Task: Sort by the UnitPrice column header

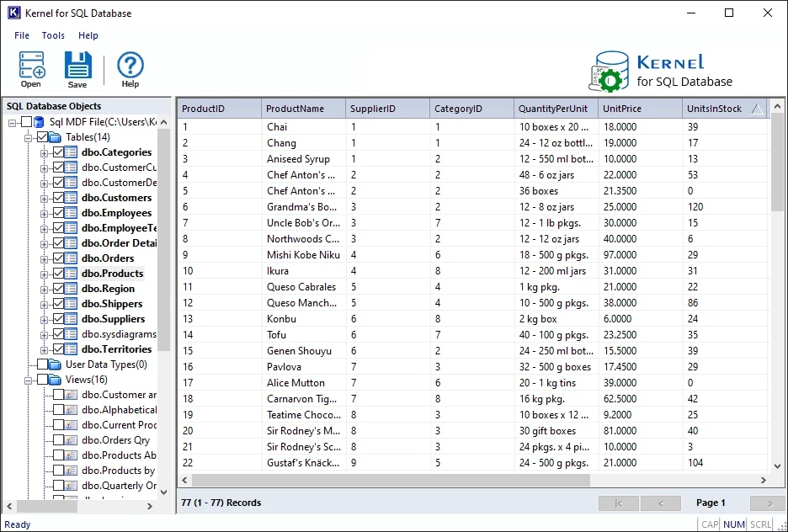Action: click(640, 109)
